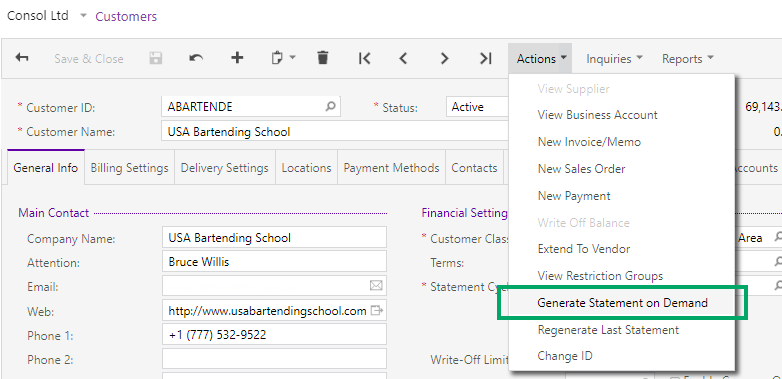Go to previous record arrow
The image size is (782, 379).
pyautogui.click(x=403, y=58)
